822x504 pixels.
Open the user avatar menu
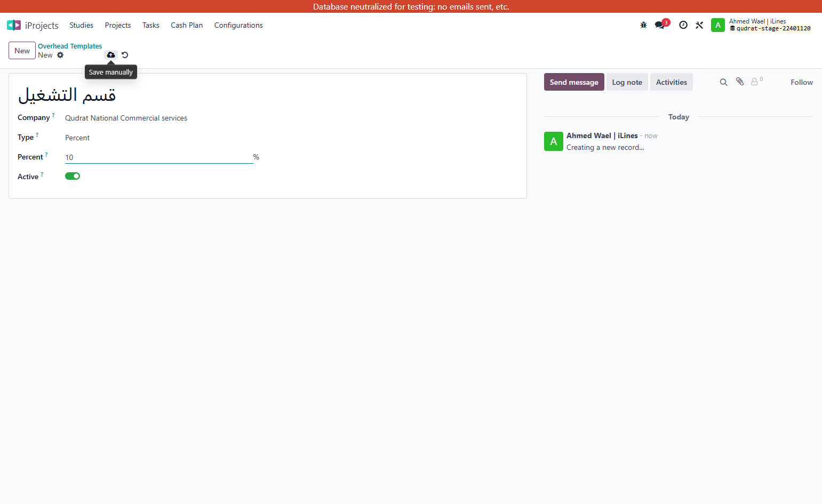pos(718,25)
